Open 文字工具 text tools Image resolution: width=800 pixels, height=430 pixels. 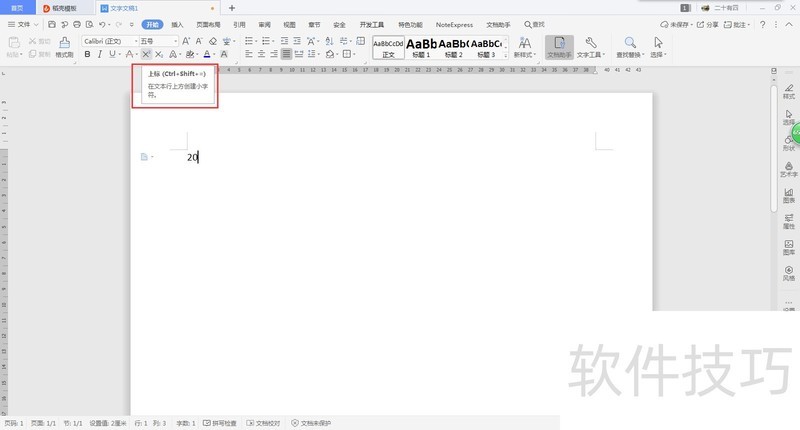coord(590,47)
